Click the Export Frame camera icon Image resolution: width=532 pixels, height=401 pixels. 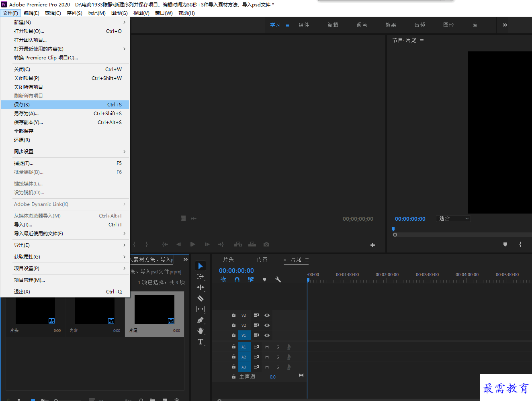click(266, 244)
